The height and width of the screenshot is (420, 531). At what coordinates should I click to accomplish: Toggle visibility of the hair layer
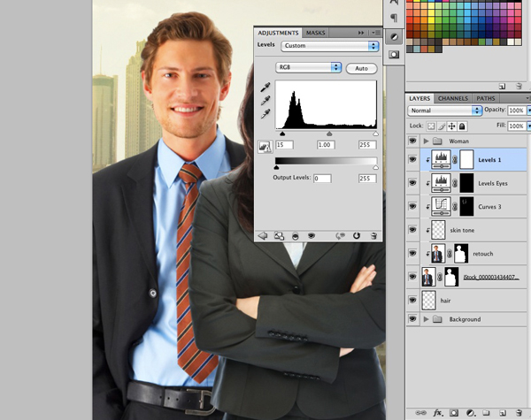point(412,301)
